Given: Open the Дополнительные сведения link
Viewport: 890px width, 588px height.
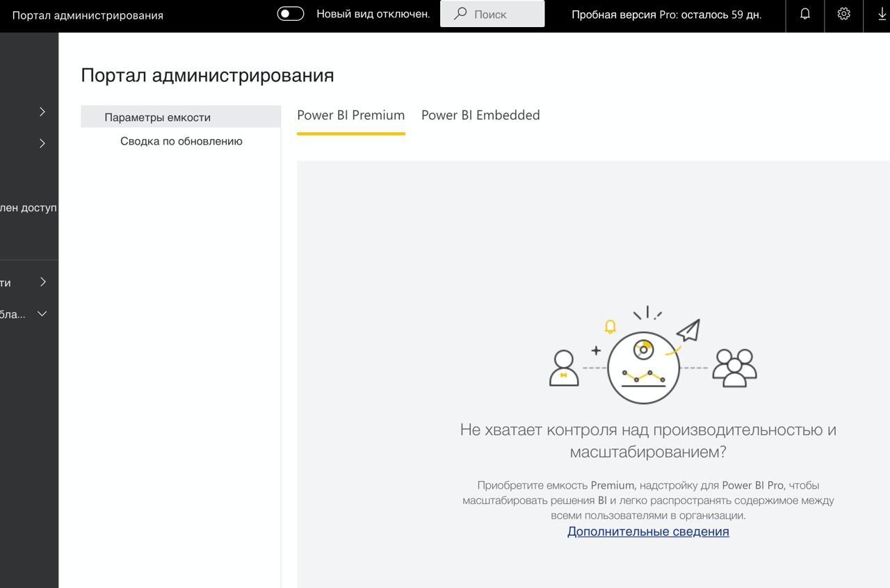Looking at the screenshot, I should (x=648, y=532).
